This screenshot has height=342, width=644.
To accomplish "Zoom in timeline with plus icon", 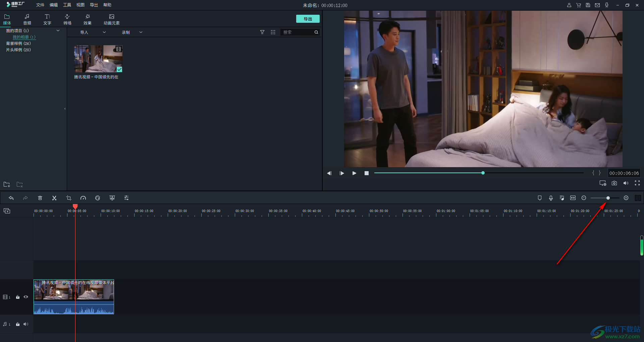I will (x=626, y=198).
